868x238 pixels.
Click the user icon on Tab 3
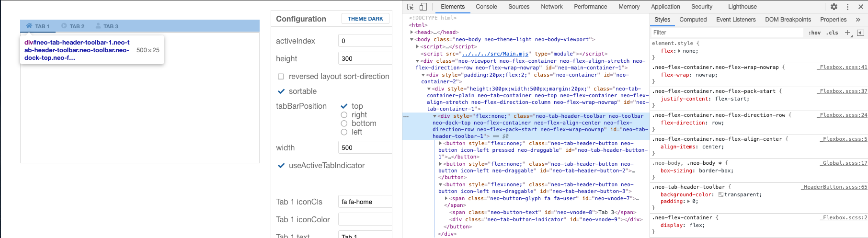[98, 26]
